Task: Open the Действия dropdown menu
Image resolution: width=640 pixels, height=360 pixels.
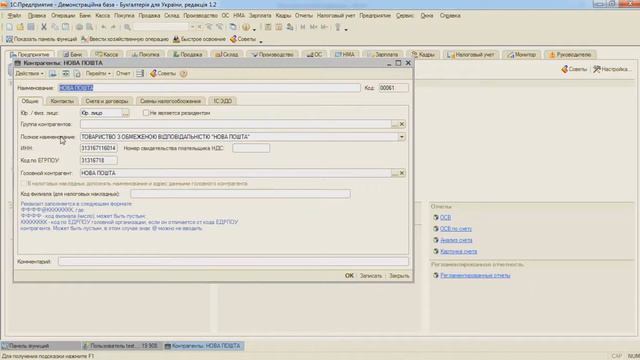Action: click(29, 73)
